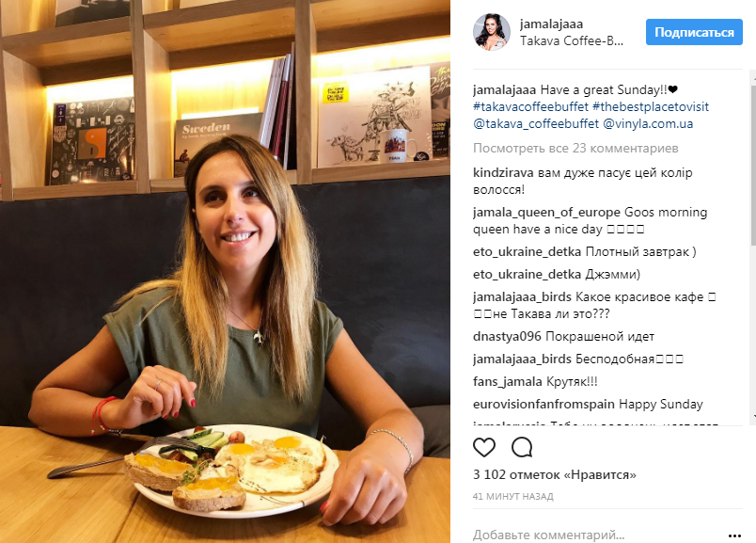756x543 pixels.
Task: Open jamala_queen_of_europe commenter profile
Action: coord(546,213)
